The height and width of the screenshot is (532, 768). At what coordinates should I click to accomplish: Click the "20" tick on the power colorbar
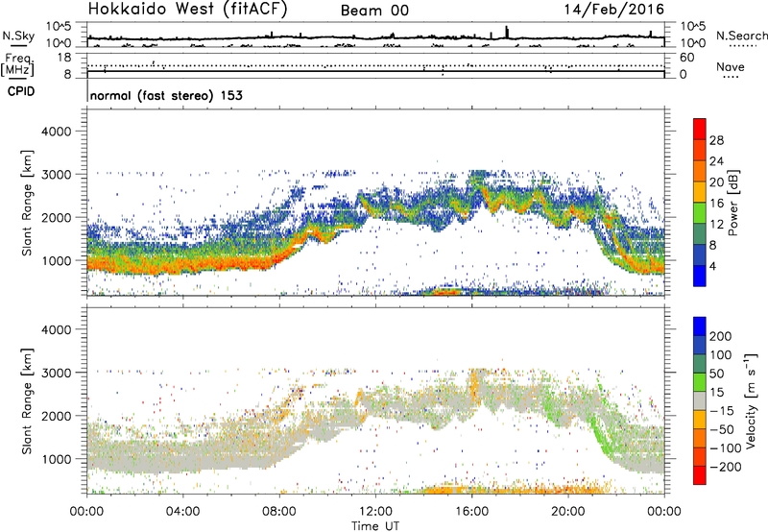pos(716,182)
